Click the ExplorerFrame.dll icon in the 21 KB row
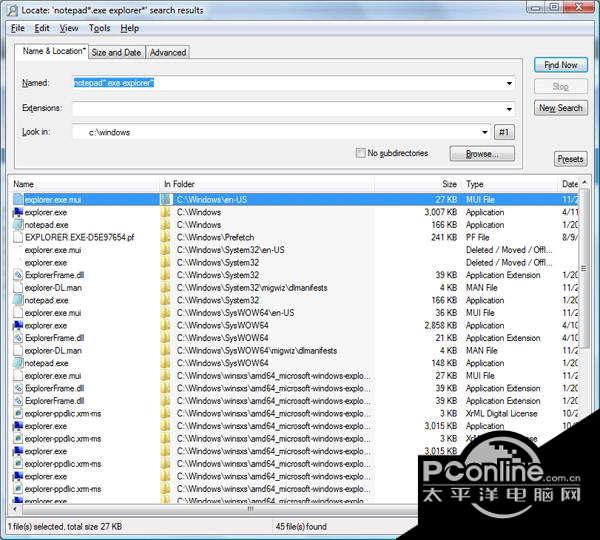Viewport: 600px width, 540px height. 18,338
